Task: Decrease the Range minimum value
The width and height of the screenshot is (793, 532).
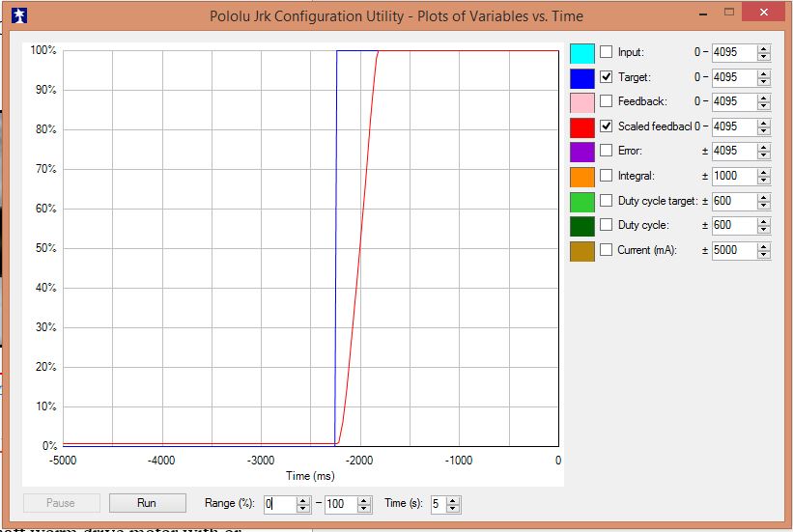Action: point(303,508)
